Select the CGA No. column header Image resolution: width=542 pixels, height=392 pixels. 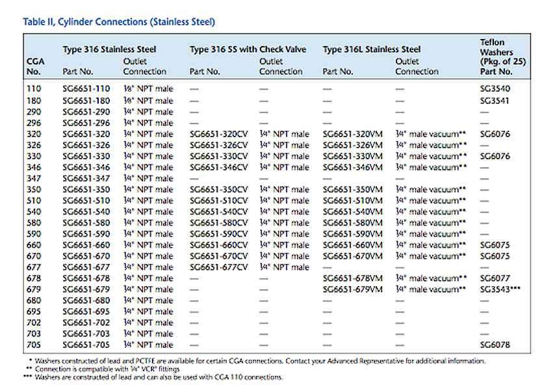[36, 66]
